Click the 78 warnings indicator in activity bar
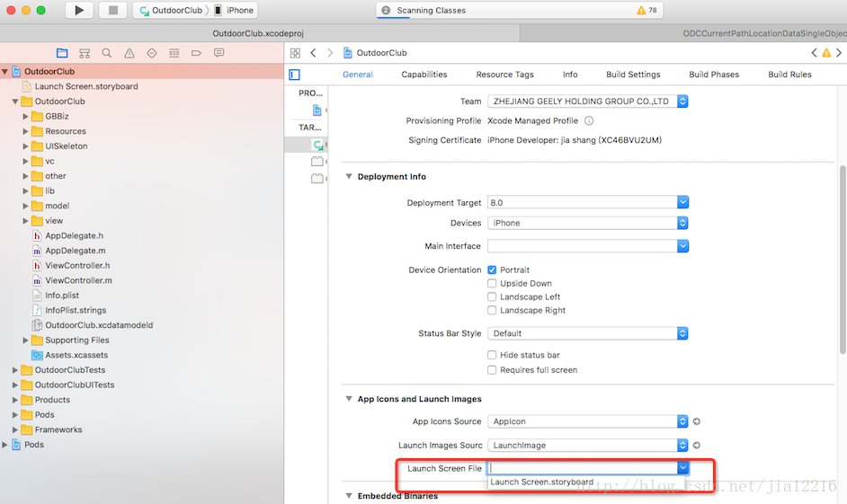This screenshot has height=504, width=847. click(x=647, y=10)
